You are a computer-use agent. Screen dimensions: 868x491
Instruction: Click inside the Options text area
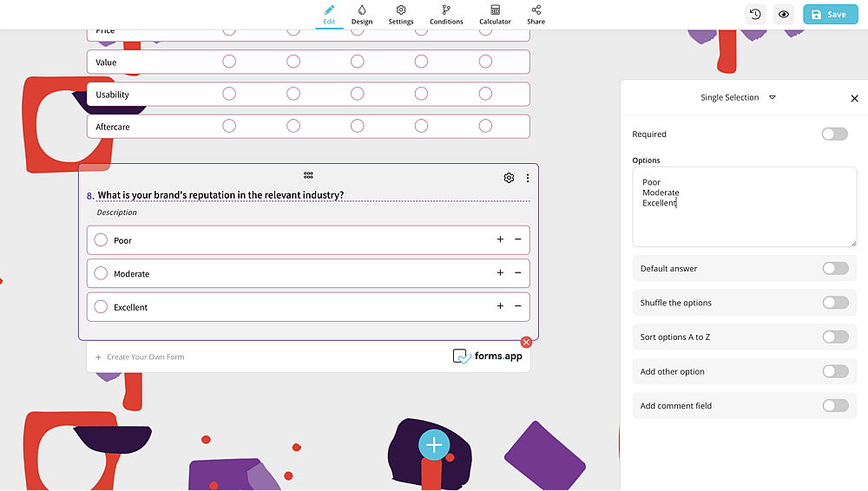(x=745, y=206)
